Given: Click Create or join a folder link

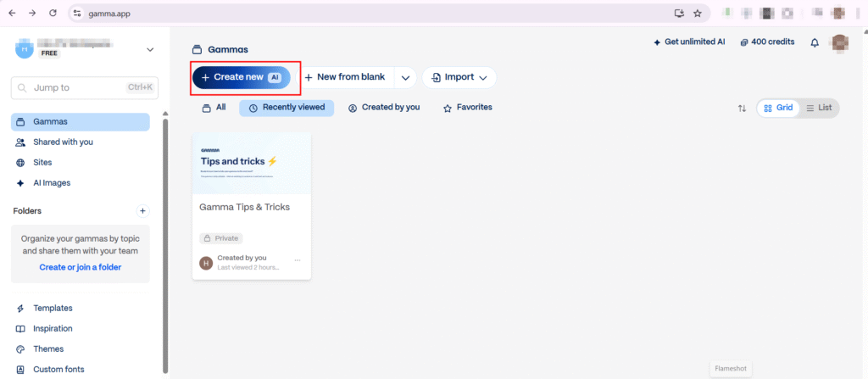Looking at the screenshot, I should click(x=81, y=267).
